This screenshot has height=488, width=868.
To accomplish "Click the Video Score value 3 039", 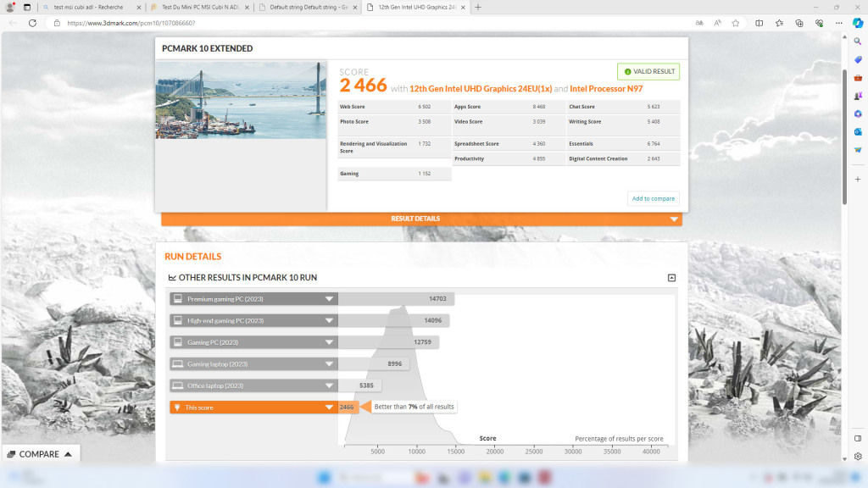I will click(x=538, y=122).
